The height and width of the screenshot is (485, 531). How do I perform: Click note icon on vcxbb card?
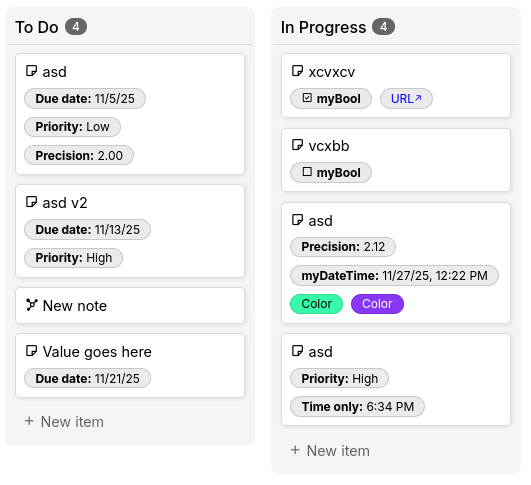[x=297, y=145]
